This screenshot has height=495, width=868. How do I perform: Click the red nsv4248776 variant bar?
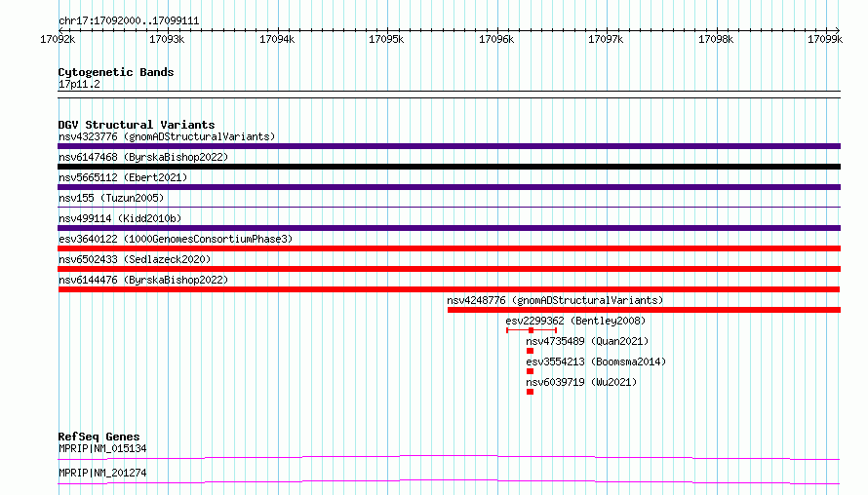point(644,310)
